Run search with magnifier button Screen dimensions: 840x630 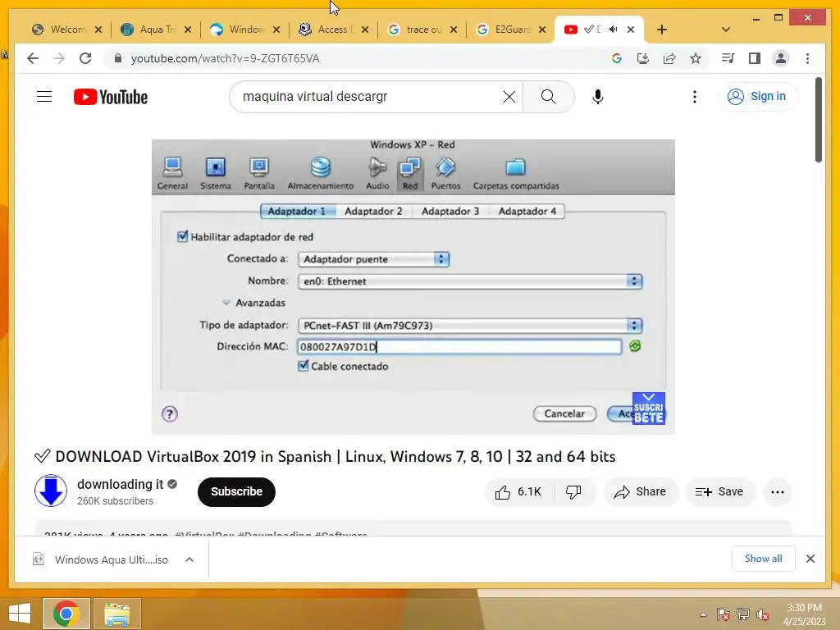[548, 97]
